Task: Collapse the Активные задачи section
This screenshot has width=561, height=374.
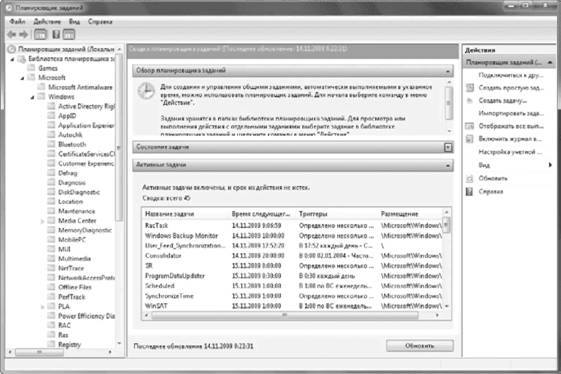Action: click(448, 165)
